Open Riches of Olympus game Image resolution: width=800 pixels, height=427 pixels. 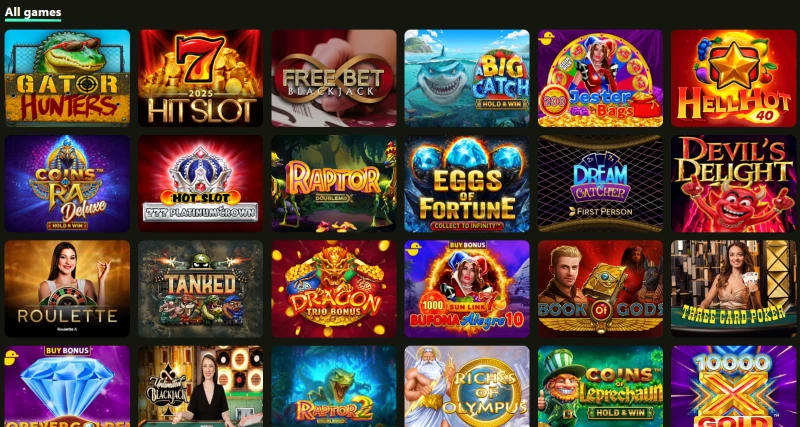tap(467, 386)
